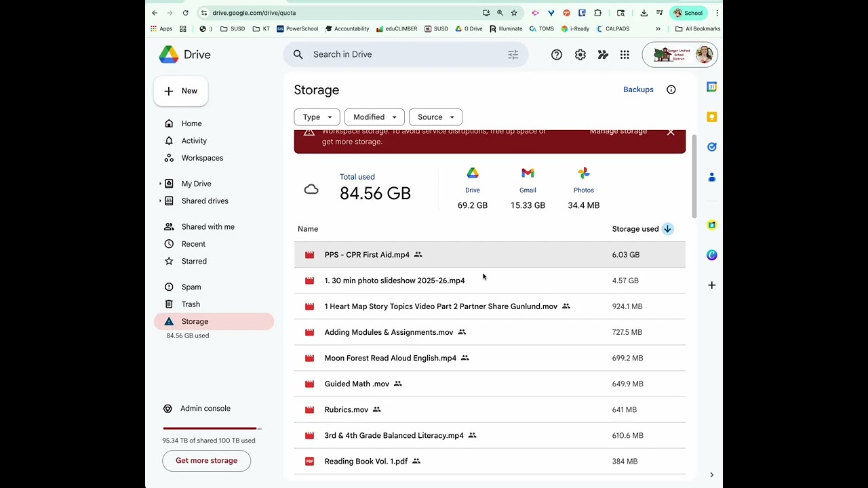Show more bookmarks with the chevron
Image resolution: width=868 pixels, height=488 pixels.
(x=658, y=29)
